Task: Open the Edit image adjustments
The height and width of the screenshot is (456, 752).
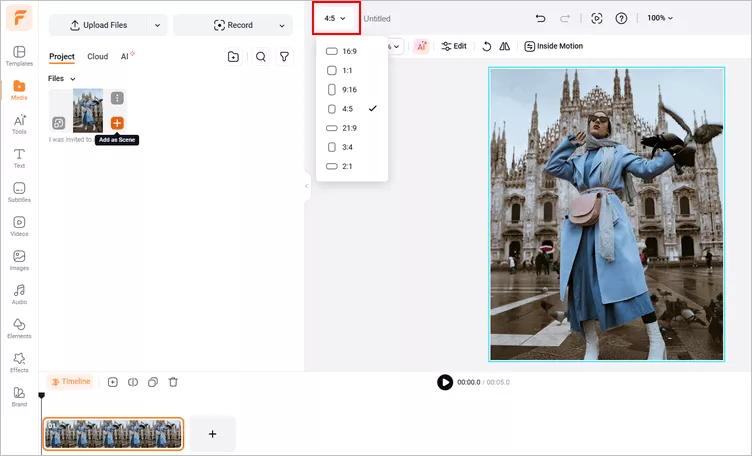Action: (x=454, y=46)
